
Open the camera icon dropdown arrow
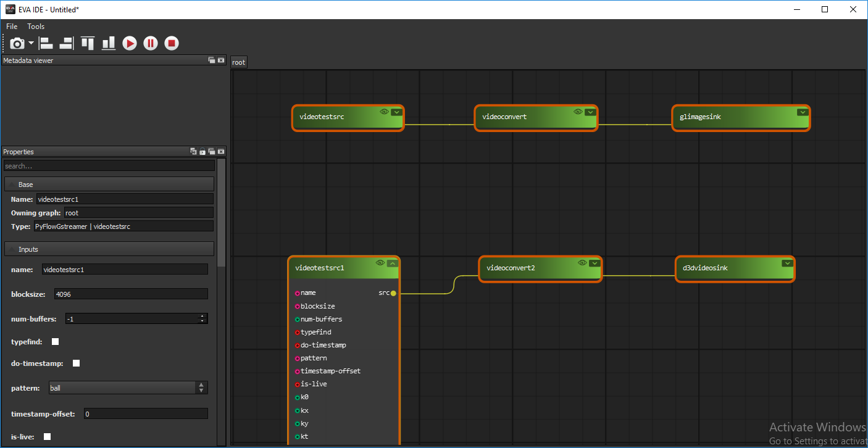tap(31, 43)
